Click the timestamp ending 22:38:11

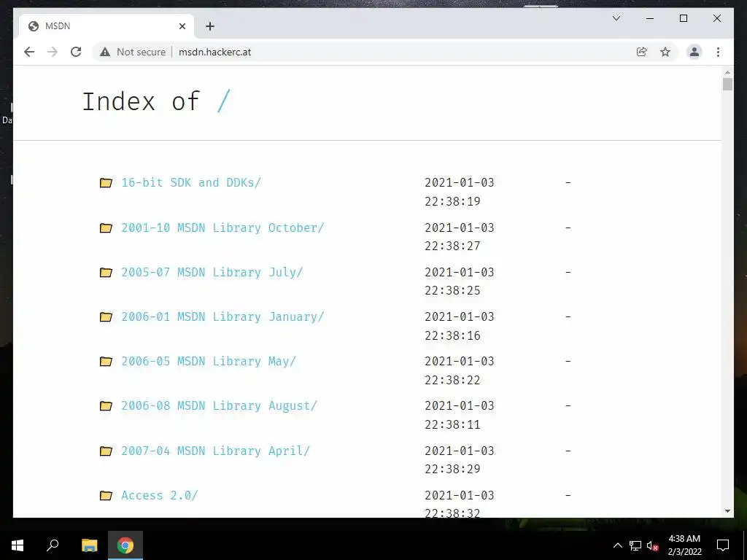(x=460, y=415)
